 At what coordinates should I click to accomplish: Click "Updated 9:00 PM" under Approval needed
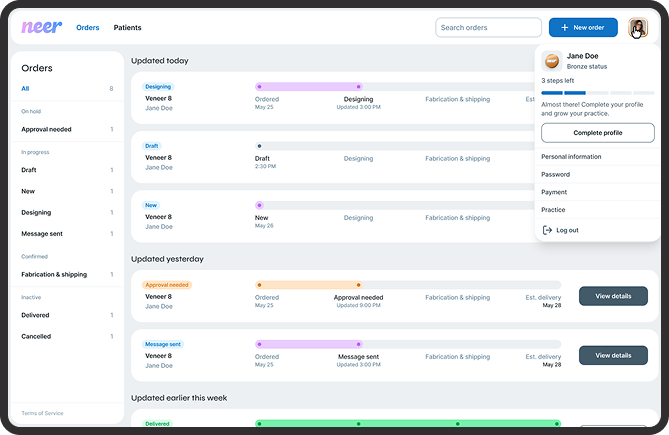[358, 305]
